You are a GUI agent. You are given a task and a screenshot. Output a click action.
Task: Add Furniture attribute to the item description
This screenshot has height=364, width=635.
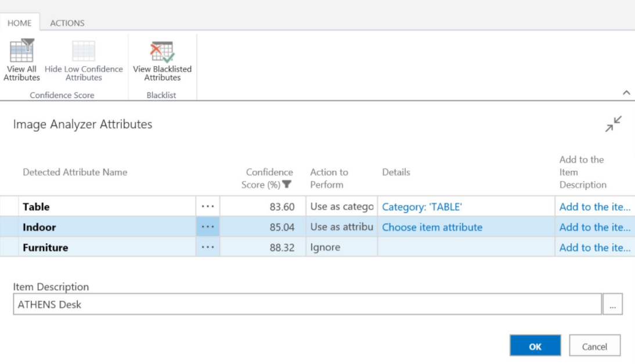[x=596, y=247]
